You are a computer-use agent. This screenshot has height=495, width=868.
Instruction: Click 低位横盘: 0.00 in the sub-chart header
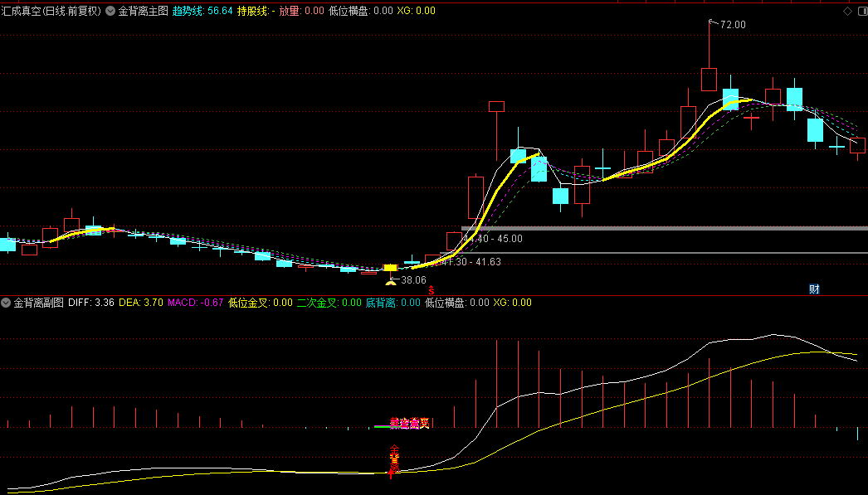[456, 303]
